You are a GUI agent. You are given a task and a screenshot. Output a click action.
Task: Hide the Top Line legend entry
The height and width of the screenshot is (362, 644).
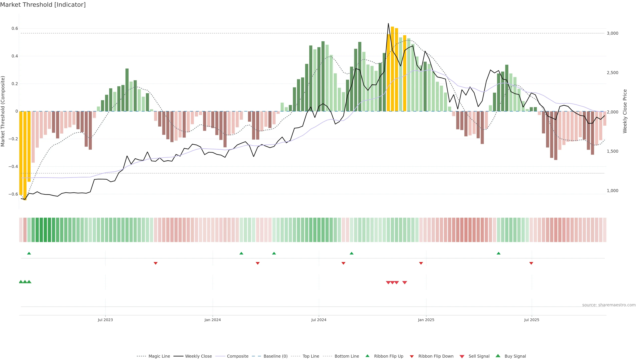[x=311, y=356]
